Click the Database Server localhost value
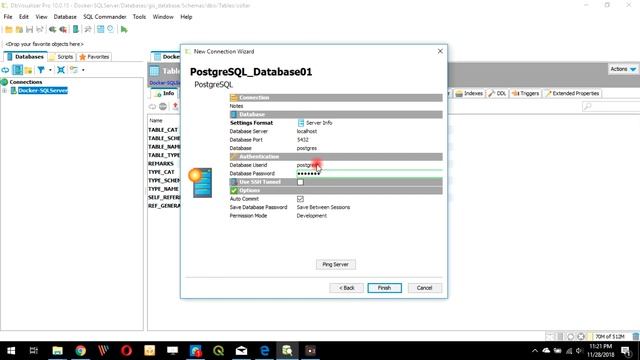 307,131
